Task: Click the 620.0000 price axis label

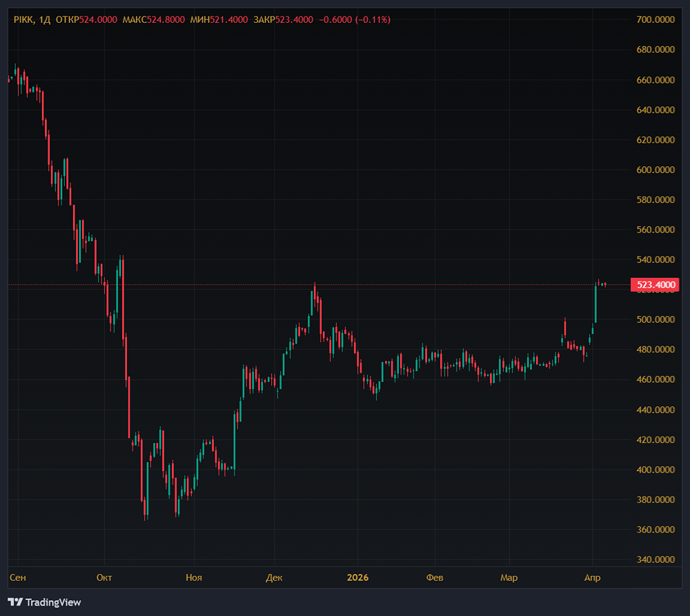Action: [655, 139]
